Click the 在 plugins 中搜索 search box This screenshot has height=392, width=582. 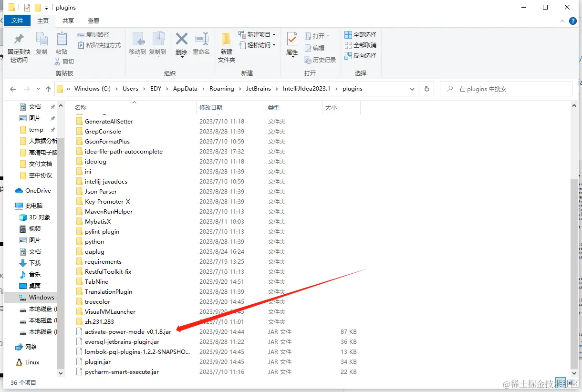pyautogui.click(x=506, y=89)
